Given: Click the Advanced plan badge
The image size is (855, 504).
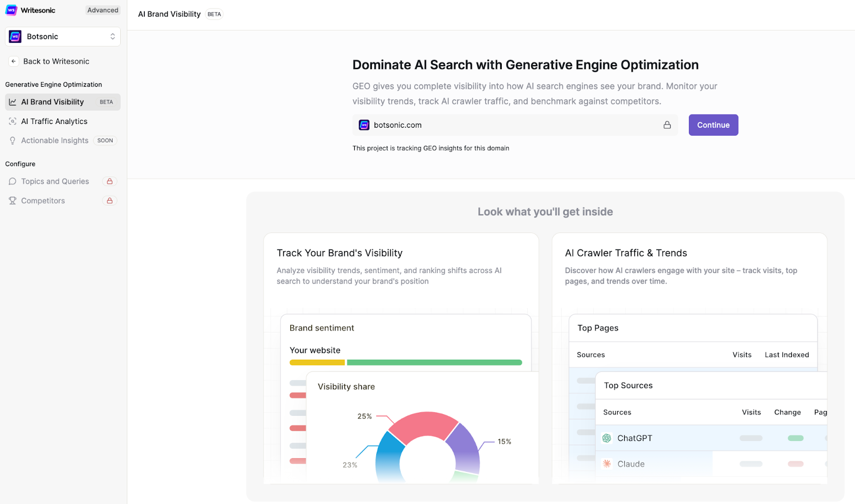Looking at the screenshot, I should coord(103,10).
